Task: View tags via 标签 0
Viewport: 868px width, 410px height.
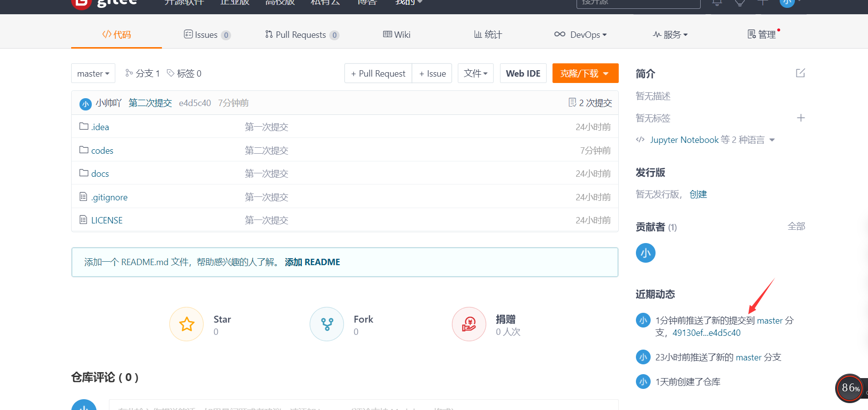Action: pos(184,73)
